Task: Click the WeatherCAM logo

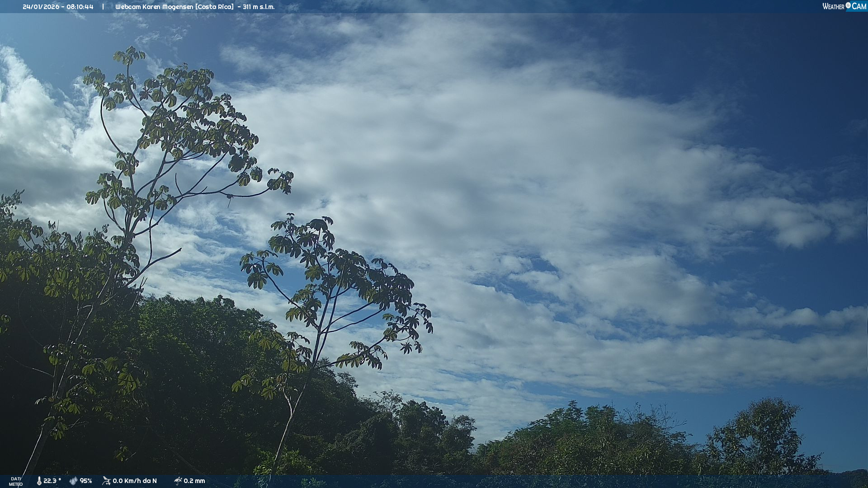Action: coord(844,6)
